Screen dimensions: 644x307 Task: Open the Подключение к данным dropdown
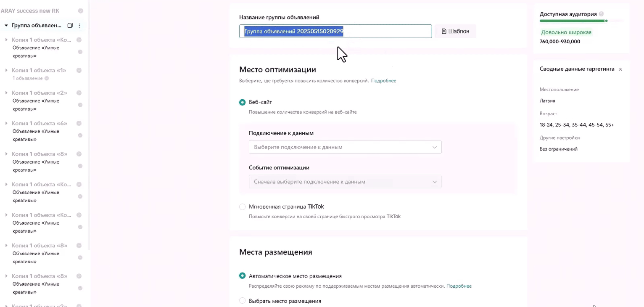click(345, 147)
